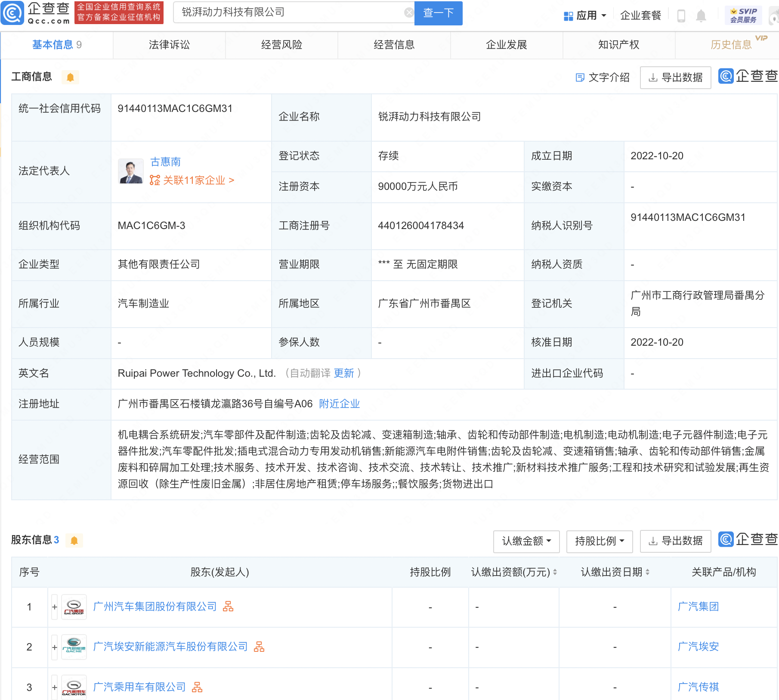Click the Qcc.com logo icon

(x=12, y=13)
